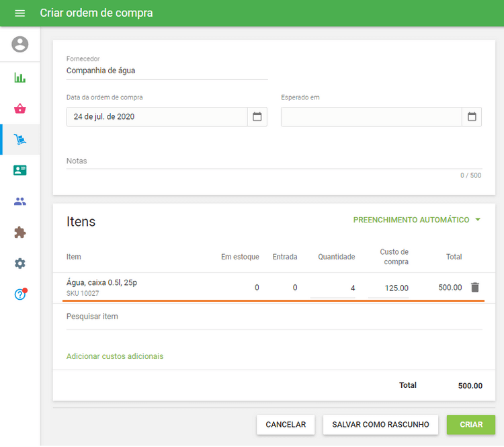Open the customers people icon

20,201
